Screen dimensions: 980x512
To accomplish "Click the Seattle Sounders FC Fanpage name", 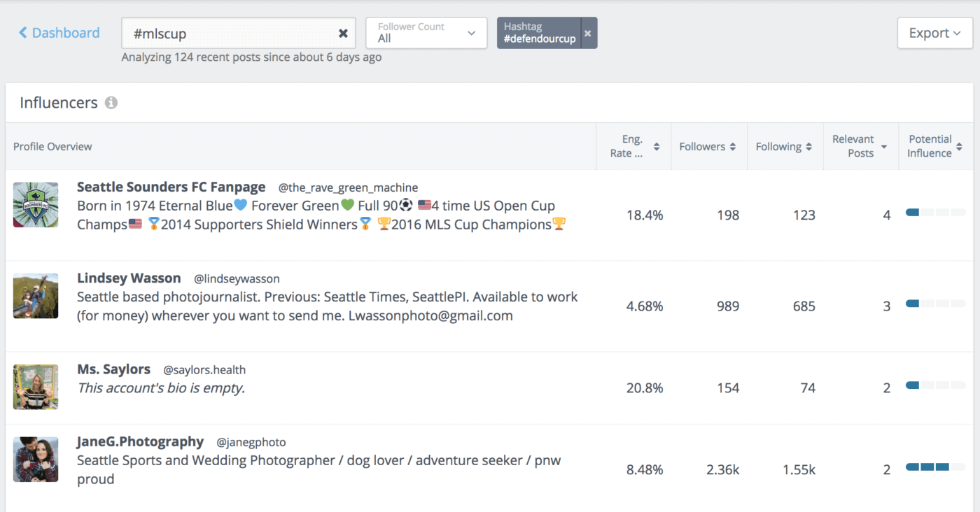I will click(x=171, y=187).
